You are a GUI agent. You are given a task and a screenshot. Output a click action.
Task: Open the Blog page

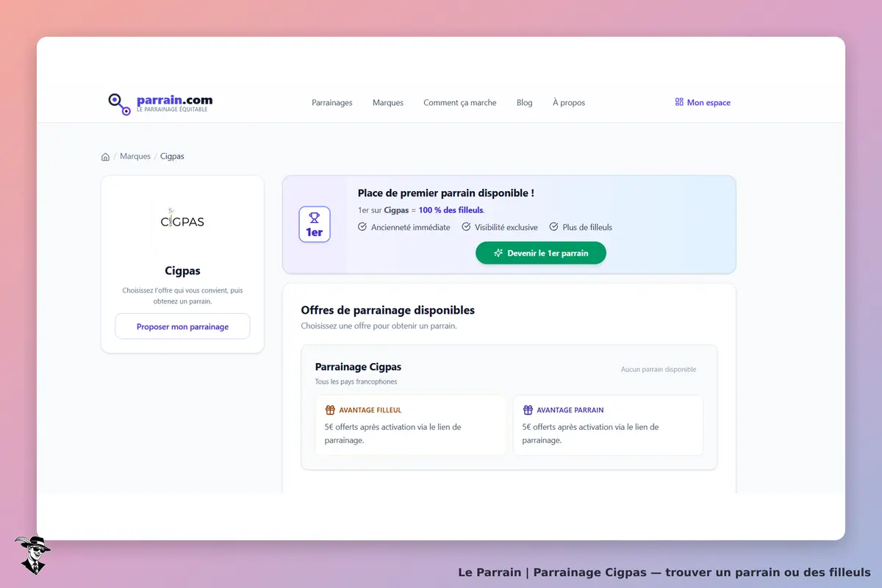tap(525, 103)
